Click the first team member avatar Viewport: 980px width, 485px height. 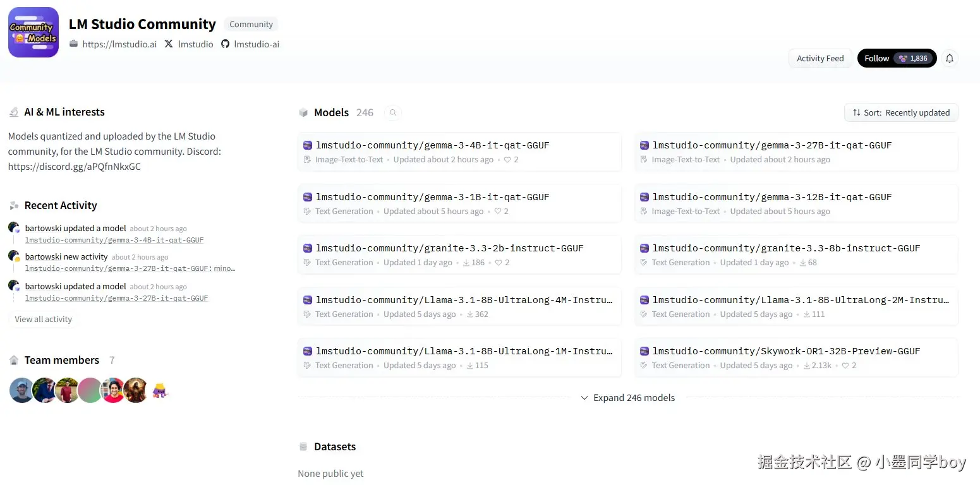click(x=21, y=390)
